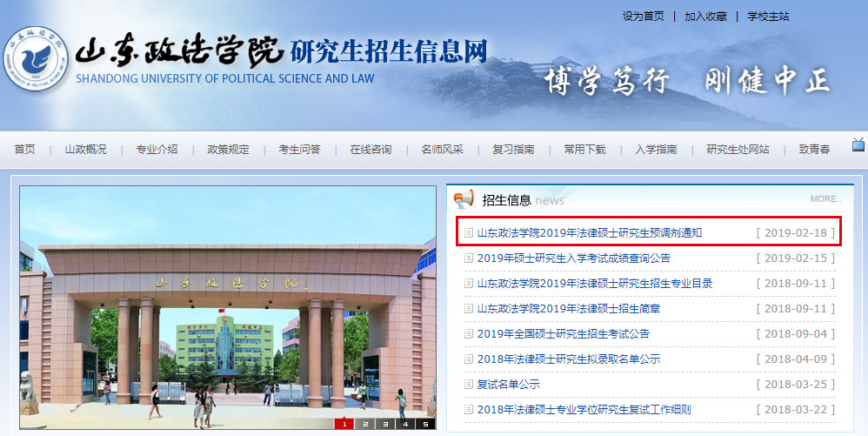Click the date 2019-02-18

pos(796,232)
